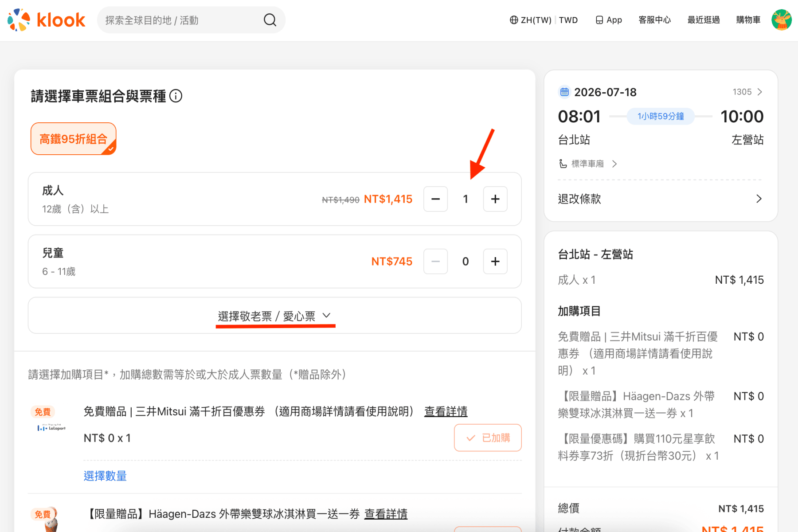Click the Häagen-Dazs ice cream thumbnail
Viewport: 798px width, 532px height.
(51, 520)
